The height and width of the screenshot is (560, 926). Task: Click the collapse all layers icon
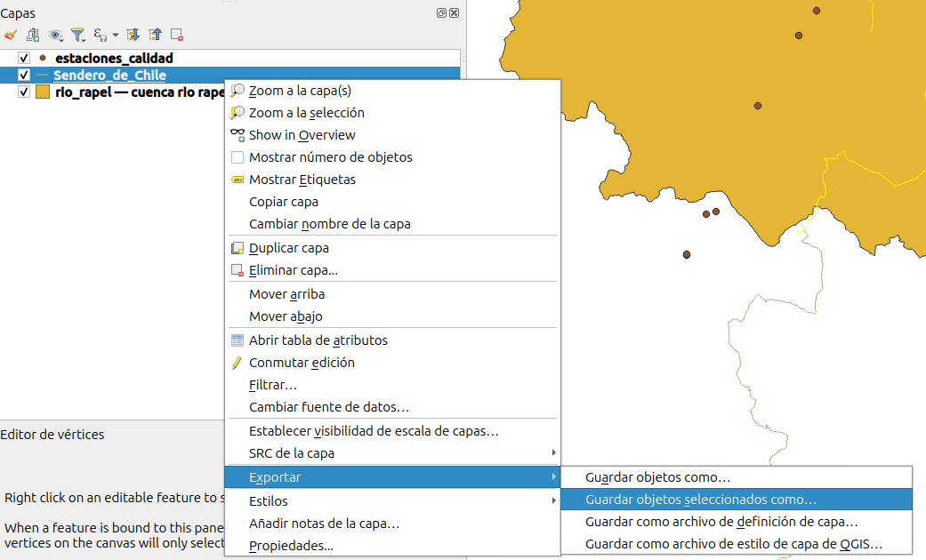(x=156, y=35)
